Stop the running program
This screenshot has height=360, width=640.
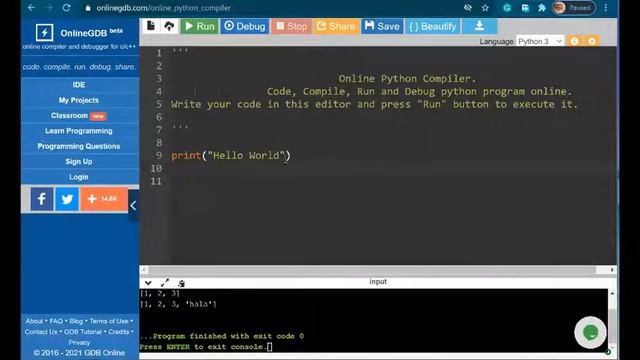[x=291, y=26]
